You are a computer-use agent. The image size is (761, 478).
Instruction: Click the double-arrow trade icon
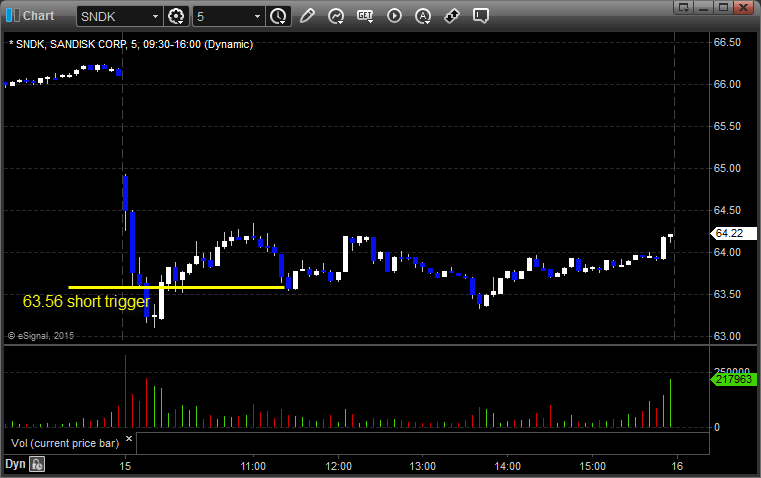(x=452, y=16)
